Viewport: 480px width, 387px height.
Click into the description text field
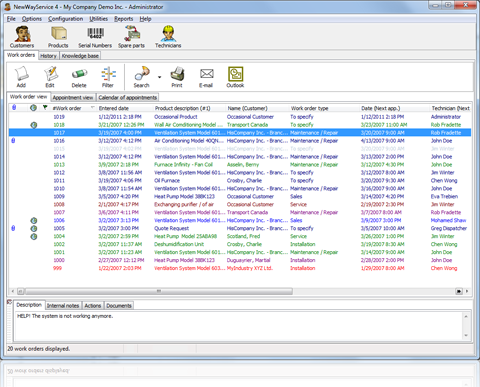(x=238, y=326)
